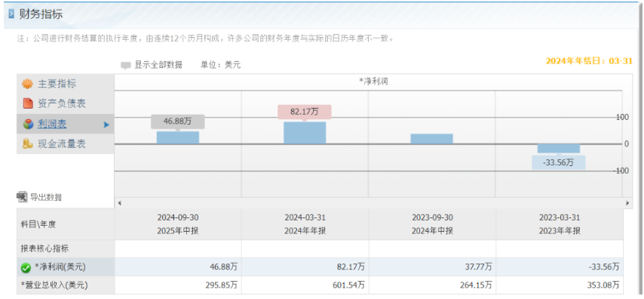Click the *净利润 chart title

373,82
